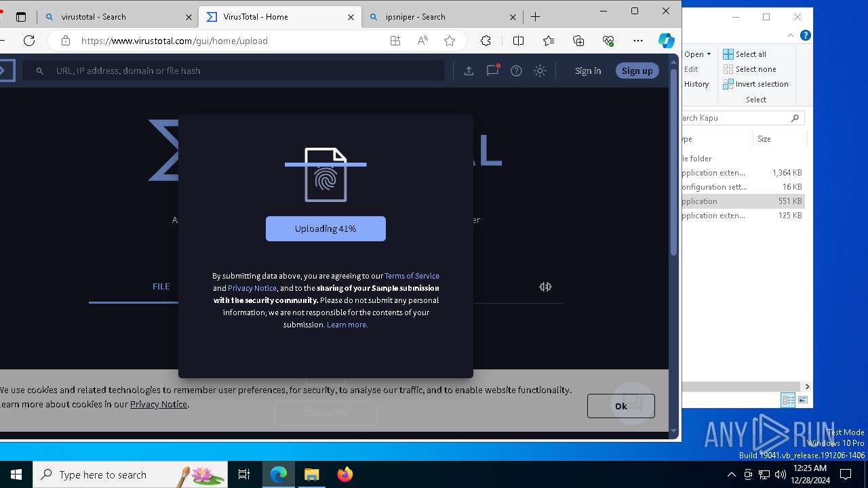Open VirusTotal notifications chat icon

[x=493, y=70]
